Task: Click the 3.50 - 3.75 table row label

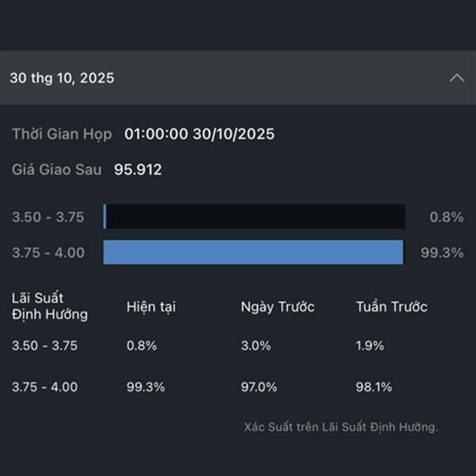Action: point(44,346)
